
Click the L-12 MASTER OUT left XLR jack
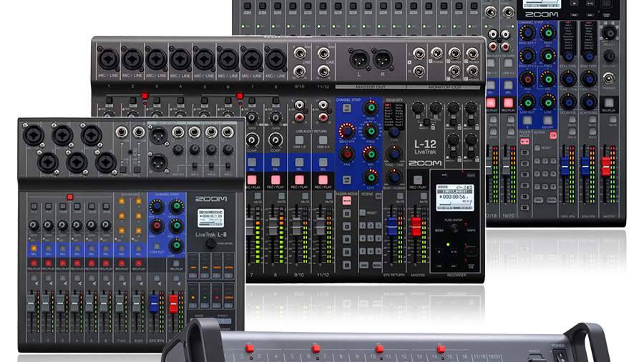click(x=358, y=59)
